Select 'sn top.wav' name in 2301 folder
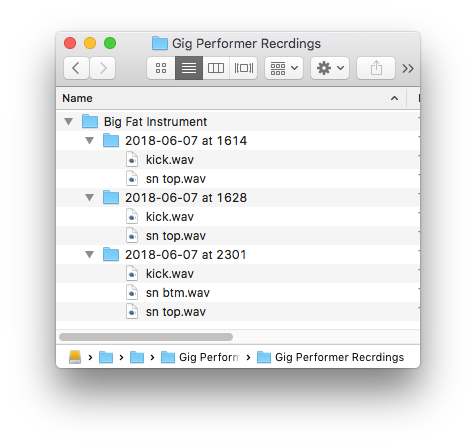The image size is (476, 448). pyautogui.click(x=176, y=312)
